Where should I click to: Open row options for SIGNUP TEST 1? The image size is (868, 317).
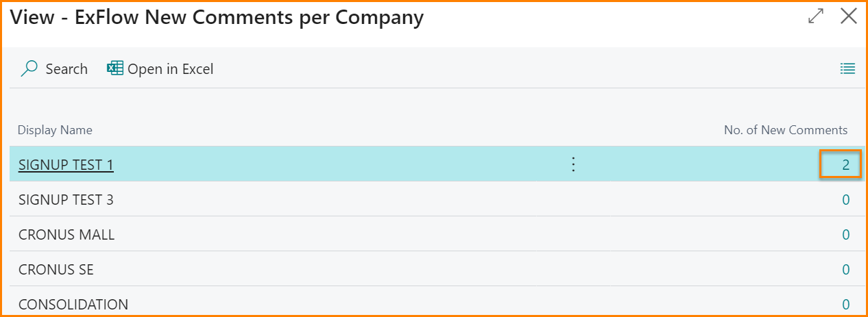point(574,164)
